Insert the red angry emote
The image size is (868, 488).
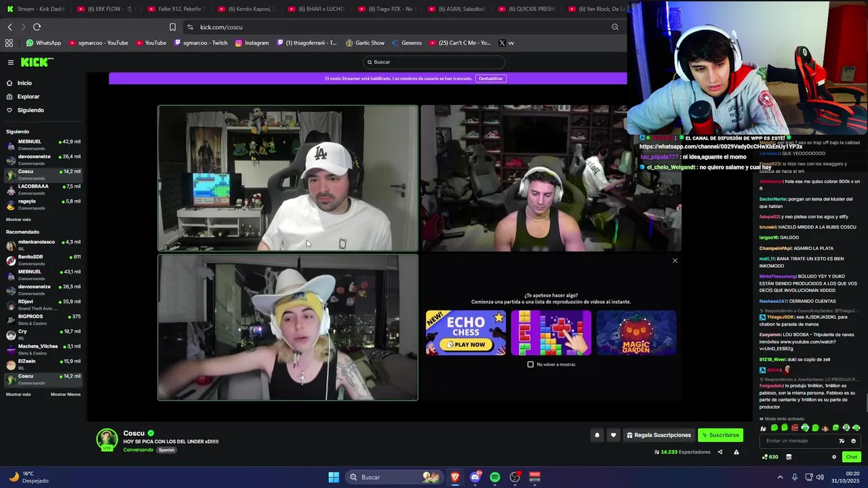pos(795,428)
